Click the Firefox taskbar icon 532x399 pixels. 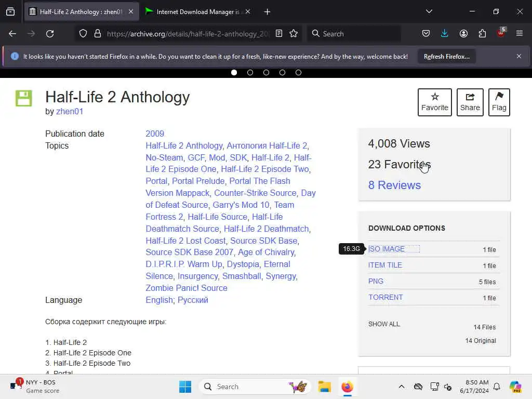(347, 387)
